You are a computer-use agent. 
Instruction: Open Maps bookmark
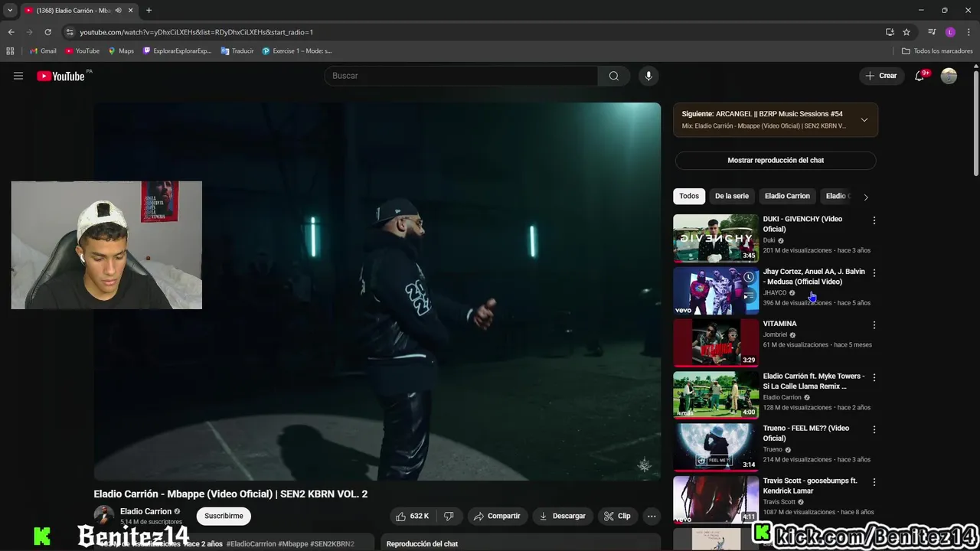(x=121, y=51)
